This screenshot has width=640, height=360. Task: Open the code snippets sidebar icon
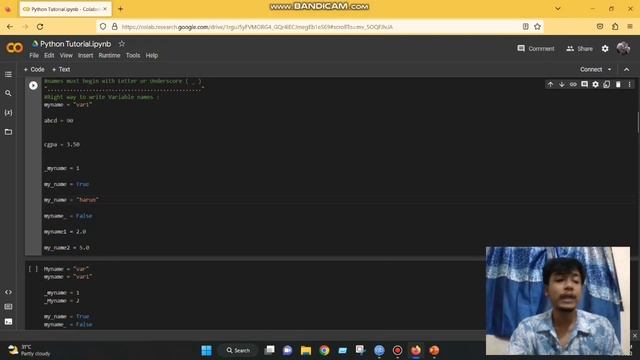(8, 292)
